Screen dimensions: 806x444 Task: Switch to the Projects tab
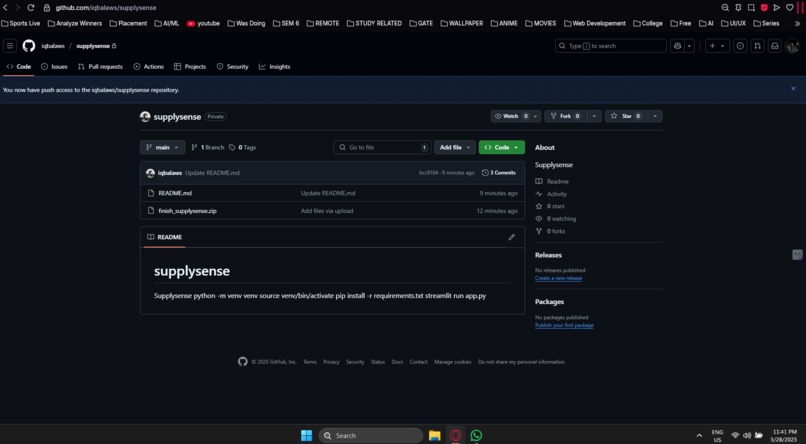coord(190,67)
